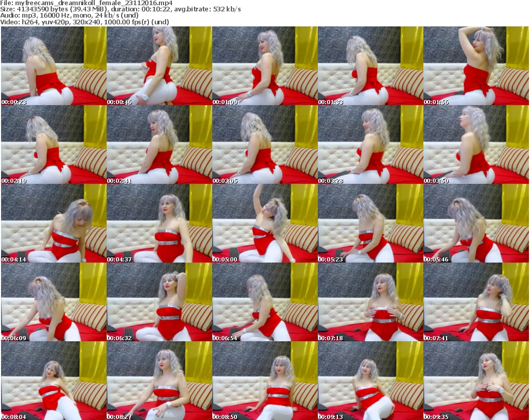Select the thumbnail frame at 00:05:00
The image size is (530, 420).
tap(265, 224)
